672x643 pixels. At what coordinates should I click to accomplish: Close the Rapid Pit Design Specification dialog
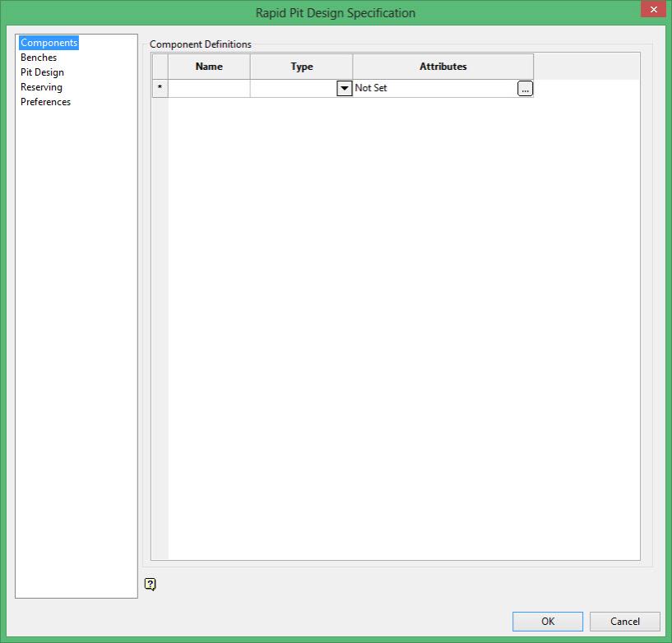click(x=653, y=9)
